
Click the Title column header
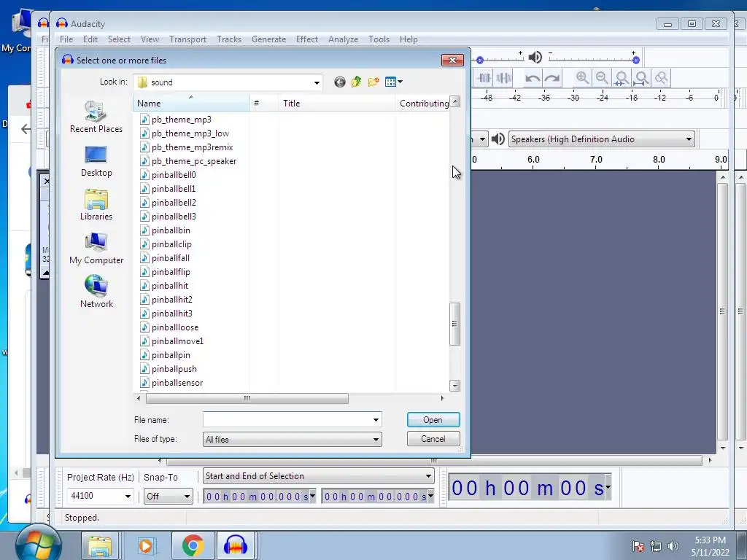click(336, 103)
